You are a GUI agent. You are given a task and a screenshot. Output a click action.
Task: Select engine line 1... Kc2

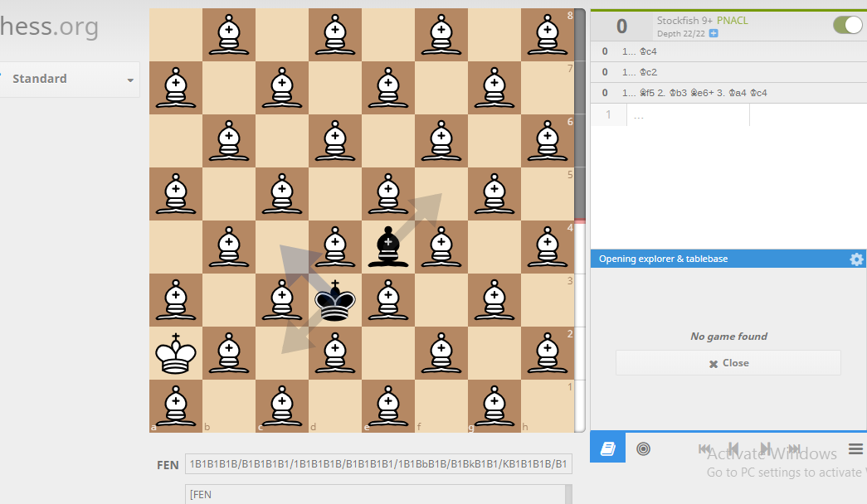(x=728, y=72)
